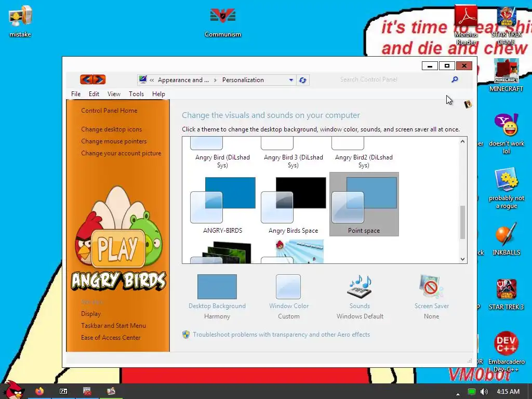The height and width of the screenshot is (399, 532).
Task: Click theme list scroll down arrow
Action: pyautogui.click(x=462, y=259)
